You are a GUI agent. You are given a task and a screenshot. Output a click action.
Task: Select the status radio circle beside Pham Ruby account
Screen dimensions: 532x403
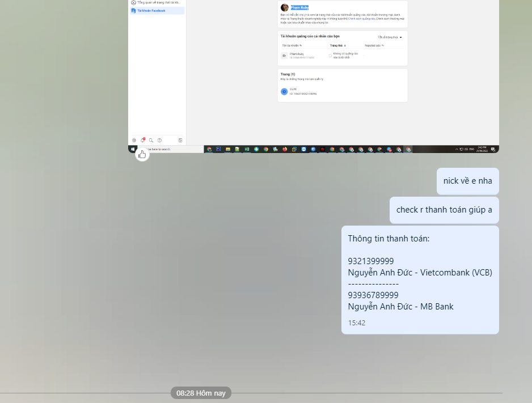[330, 56]
